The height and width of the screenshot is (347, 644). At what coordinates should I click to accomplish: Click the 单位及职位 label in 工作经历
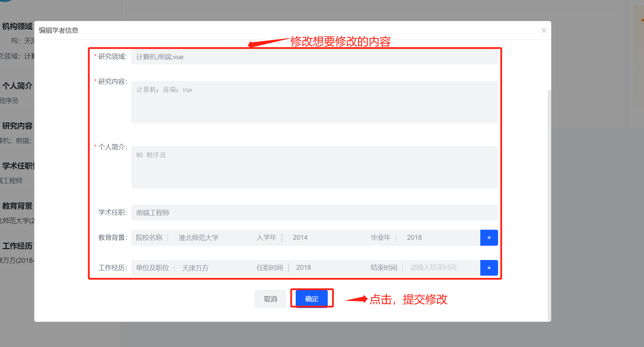click(x=152, y=268)
